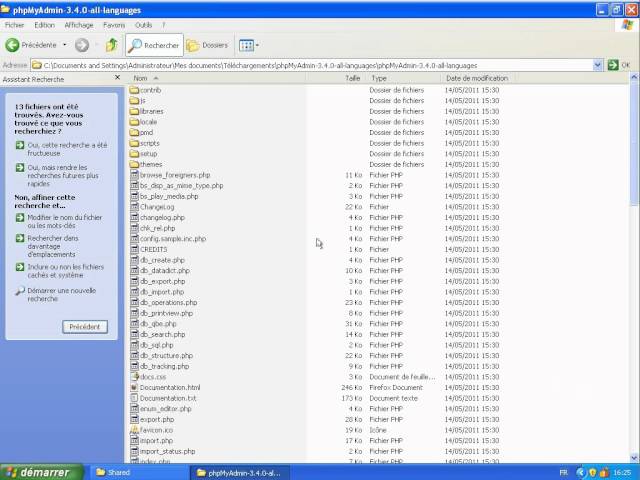This screenshot has height=480, width=640.
Task: Select the CREDITS file icon
Action: [x=134, y=249]
